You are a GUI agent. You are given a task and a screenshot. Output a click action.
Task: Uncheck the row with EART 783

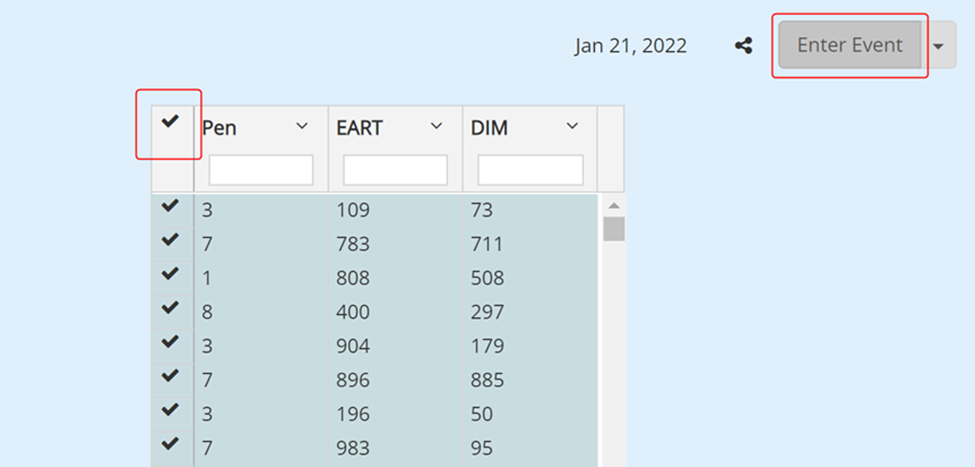(170, 240)
